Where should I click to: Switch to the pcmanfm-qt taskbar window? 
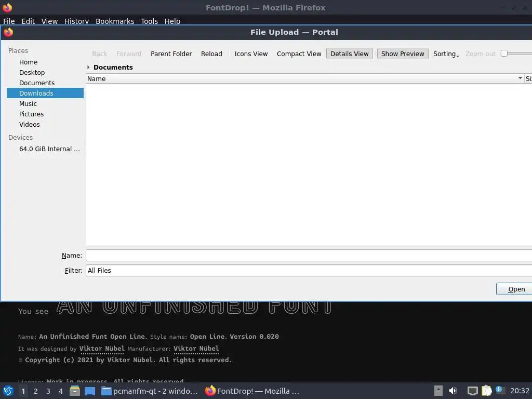pos(150,391)
